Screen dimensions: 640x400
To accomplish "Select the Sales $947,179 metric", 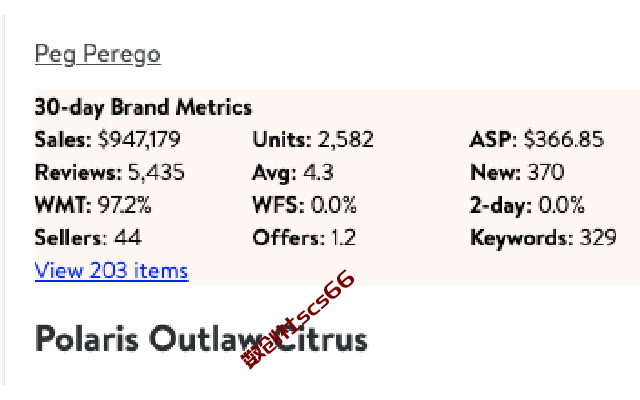I will point(107,140).
